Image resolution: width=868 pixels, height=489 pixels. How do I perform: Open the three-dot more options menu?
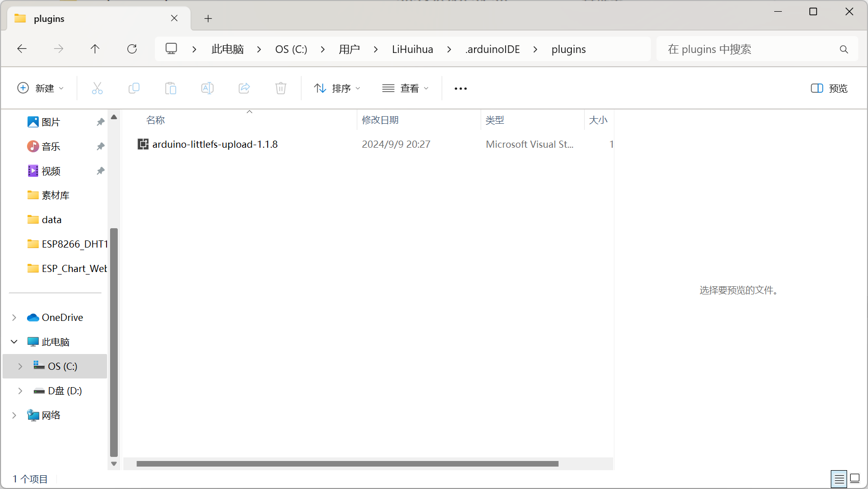(x=461, y=88)
